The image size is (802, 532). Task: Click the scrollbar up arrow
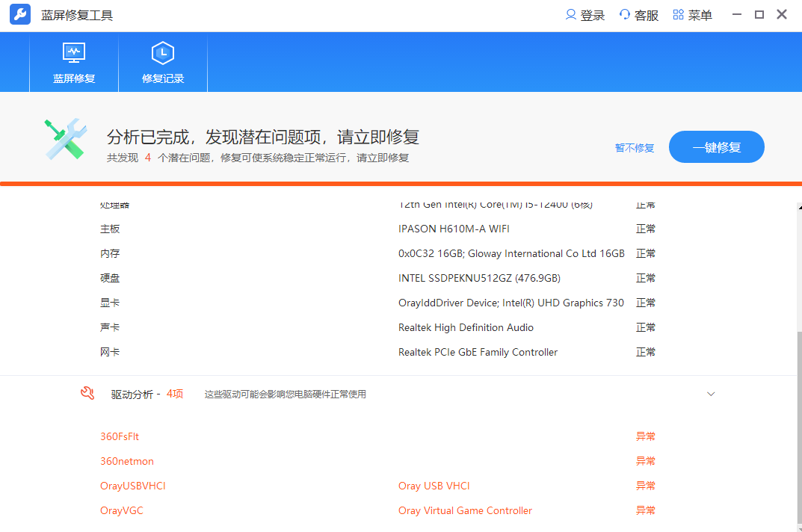[800, 207]
